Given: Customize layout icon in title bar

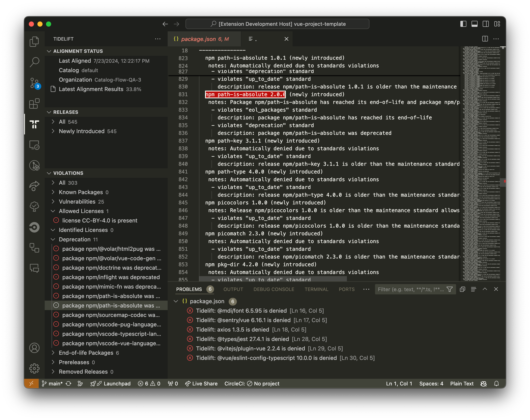Looking at the screenshot, I should point(497,24).
